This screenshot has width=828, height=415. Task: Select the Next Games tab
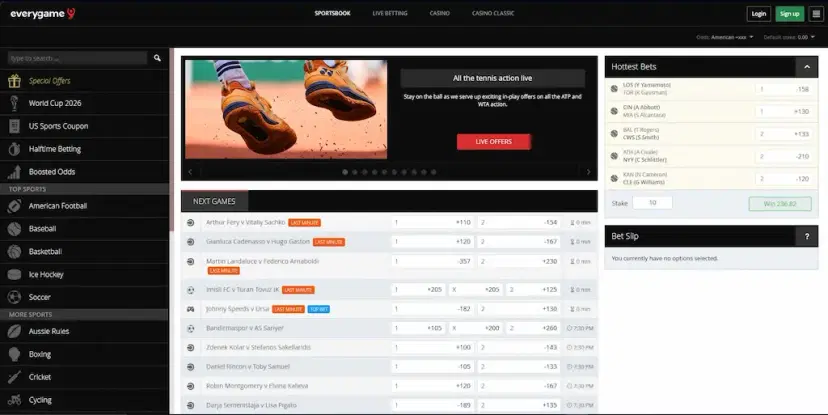click(x=214, y=201)
